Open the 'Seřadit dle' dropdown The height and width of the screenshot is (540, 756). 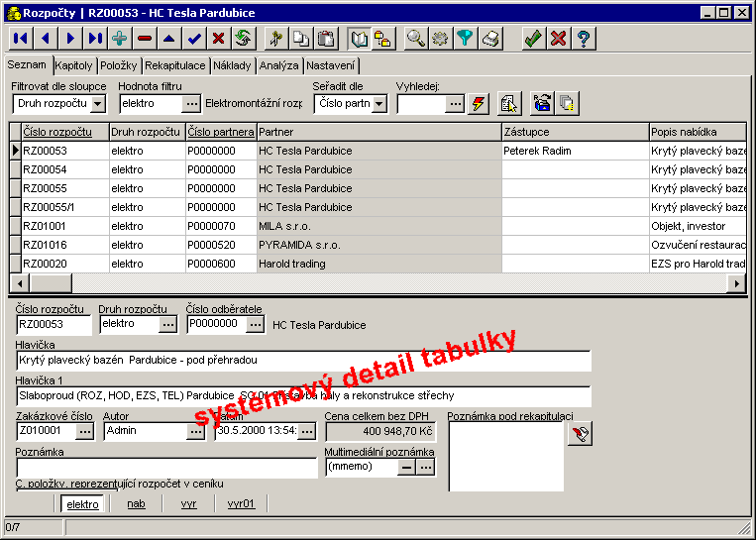pos(379,104)
